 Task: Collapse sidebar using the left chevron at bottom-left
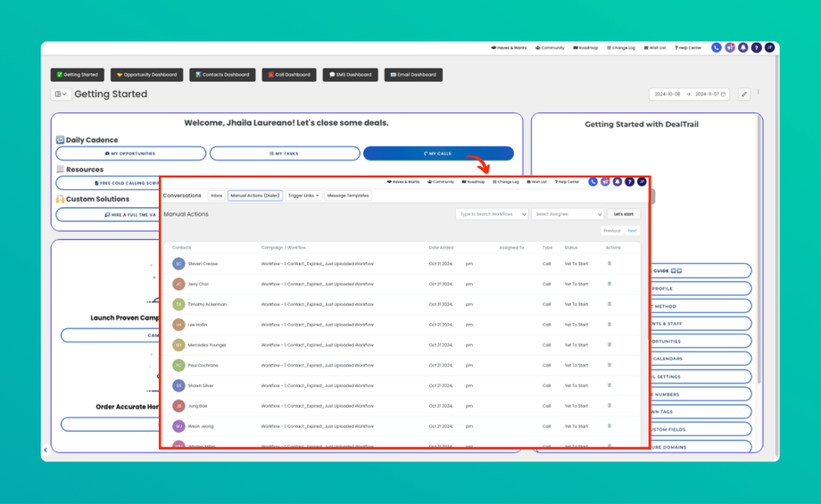(x=46, y=450)
